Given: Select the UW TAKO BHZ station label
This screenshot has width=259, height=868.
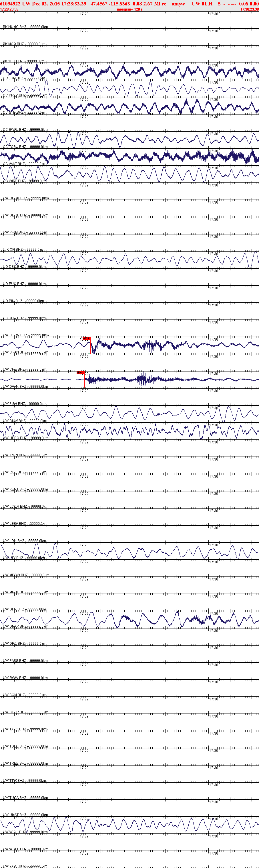Looking at the screenshot, I should tap(25, 730).
